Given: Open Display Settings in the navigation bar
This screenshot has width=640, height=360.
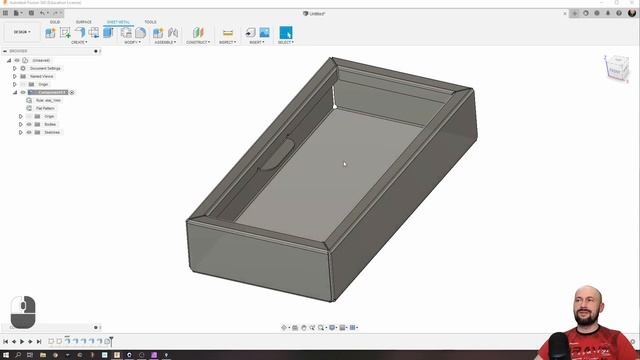Looking at the screenshot, I should point(332,327).
